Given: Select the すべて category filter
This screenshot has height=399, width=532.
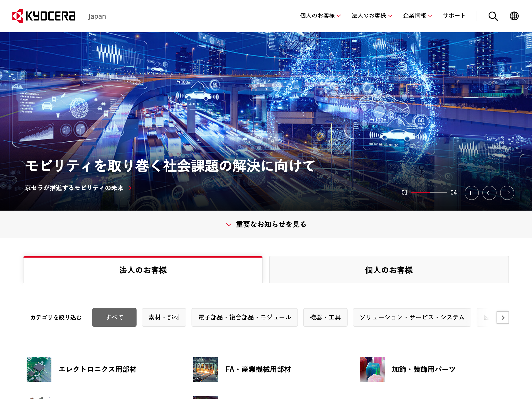Looking at the screenshot, I should (114, 317).
